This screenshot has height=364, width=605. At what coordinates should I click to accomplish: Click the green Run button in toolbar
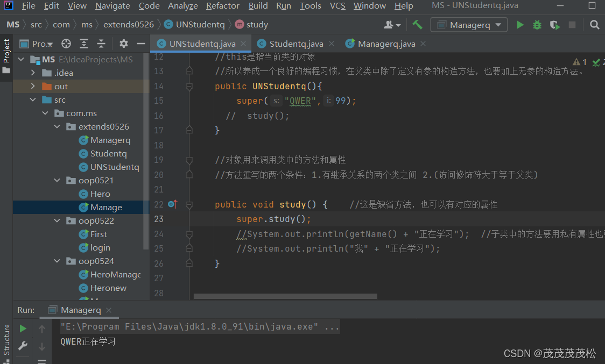click(520, 25)
